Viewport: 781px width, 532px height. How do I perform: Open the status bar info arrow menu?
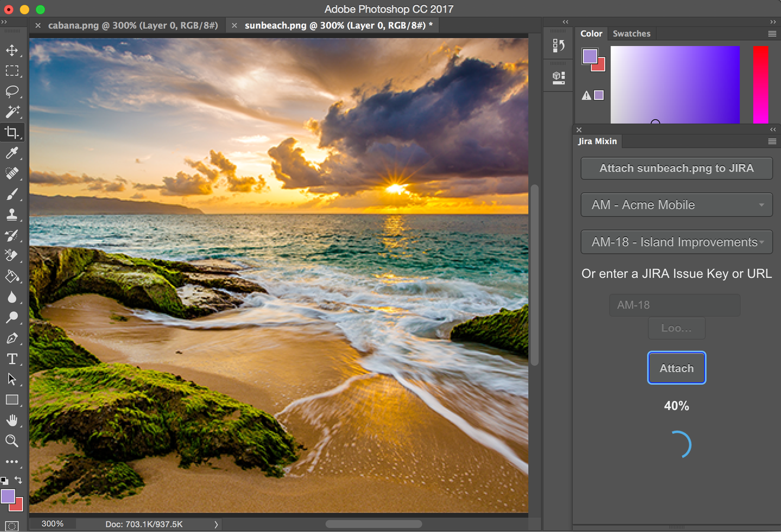216,524
